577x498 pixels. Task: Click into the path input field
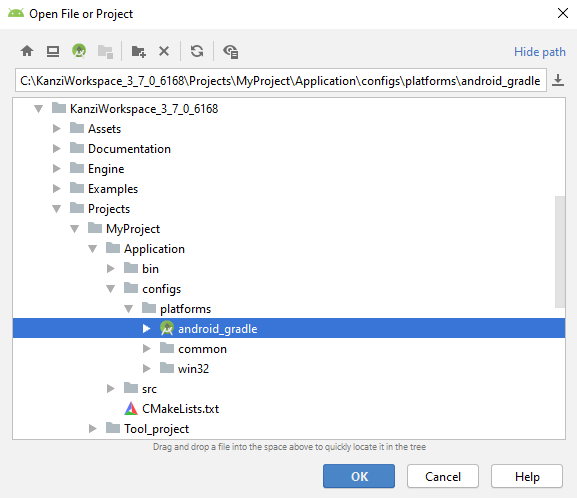pyautogui.click(x=281, y=80)
